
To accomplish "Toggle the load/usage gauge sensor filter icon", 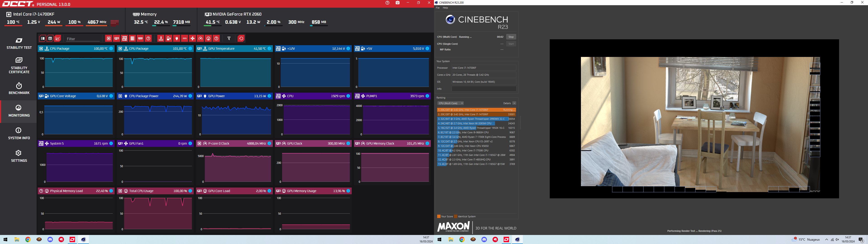I will tap(209, 38).
